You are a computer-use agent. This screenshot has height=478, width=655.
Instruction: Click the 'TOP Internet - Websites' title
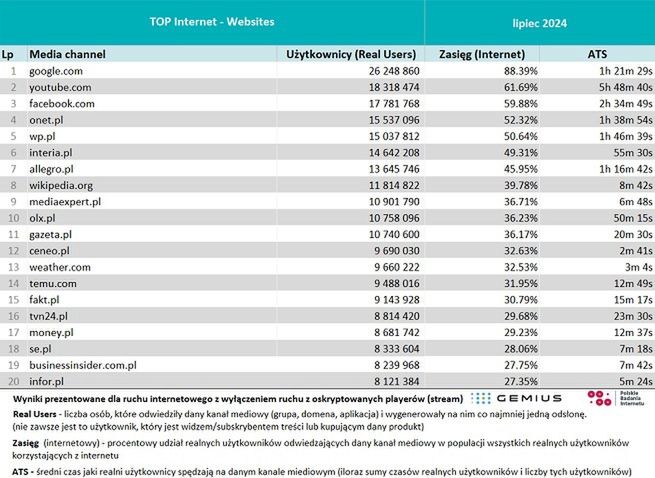[x=211, y=21]
